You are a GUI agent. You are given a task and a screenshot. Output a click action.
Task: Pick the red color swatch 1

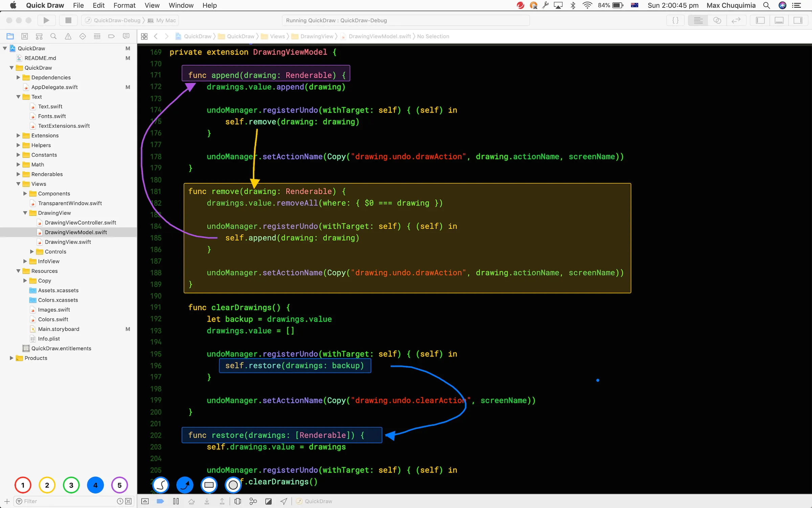[x=23, y=485]
